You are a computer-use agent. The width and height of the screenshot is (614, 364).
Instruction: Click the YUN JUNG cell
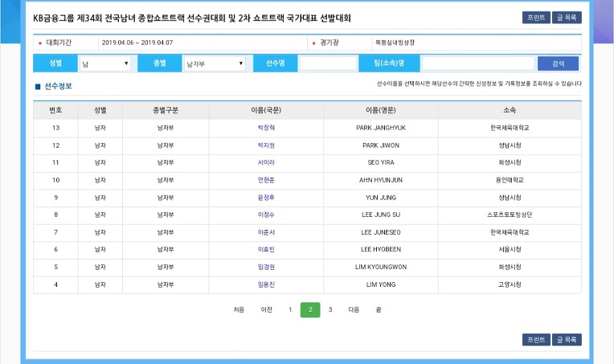(x=381, y=198)
